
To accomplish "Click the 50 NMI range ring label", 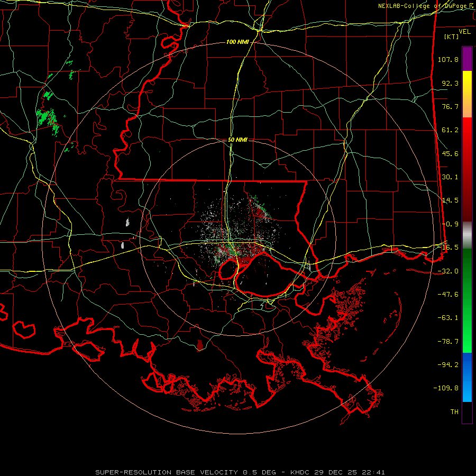I will [237, 140].
